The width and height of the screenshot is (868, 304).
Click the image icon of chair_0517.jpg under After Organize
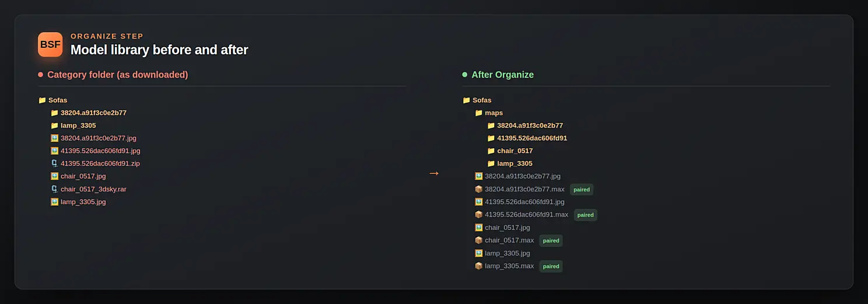(x=478, y=228)
